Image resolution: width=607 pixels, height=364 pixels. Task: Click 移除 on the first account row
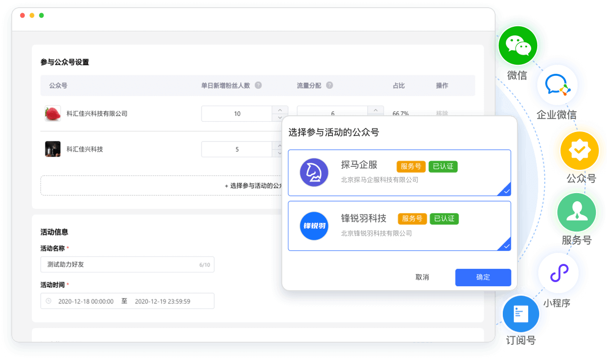click(x=442, y=114)
